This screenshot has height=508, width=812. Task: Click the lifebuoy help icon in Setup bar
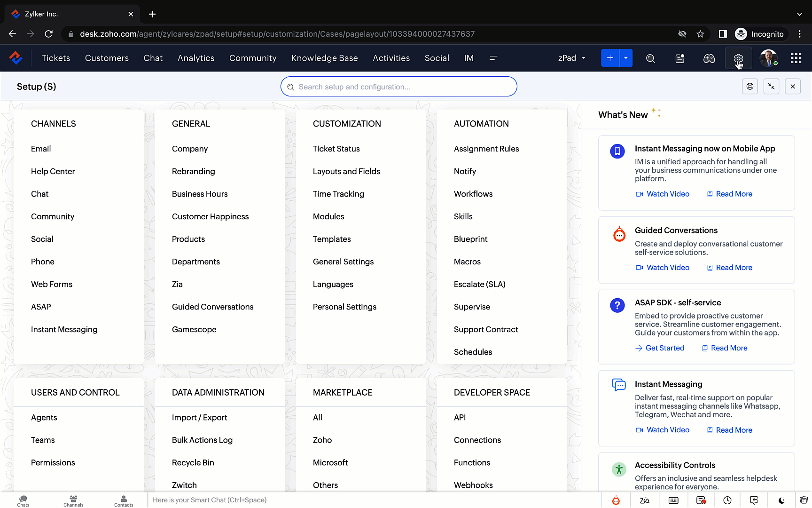point(750,87)
